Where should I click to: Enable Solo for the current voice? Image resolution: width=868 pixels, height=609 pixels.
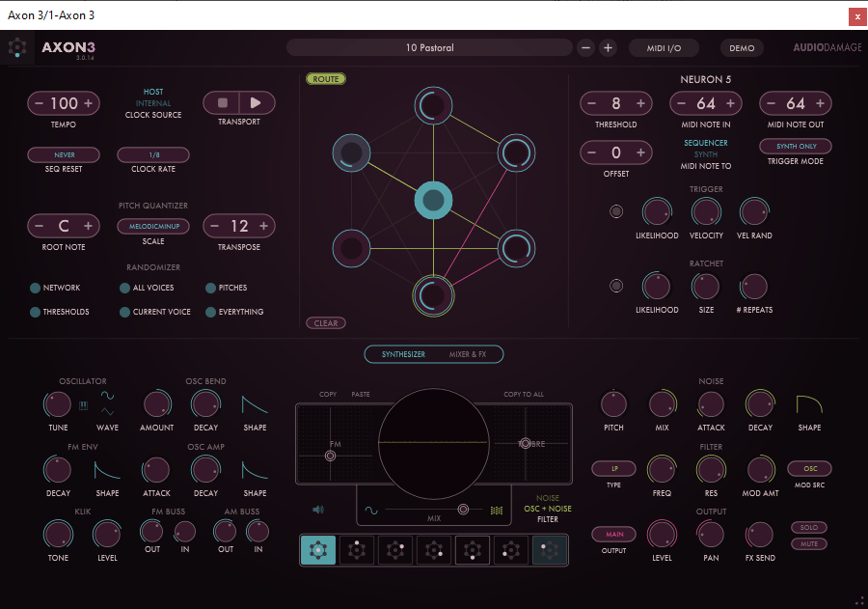[809, 528]
